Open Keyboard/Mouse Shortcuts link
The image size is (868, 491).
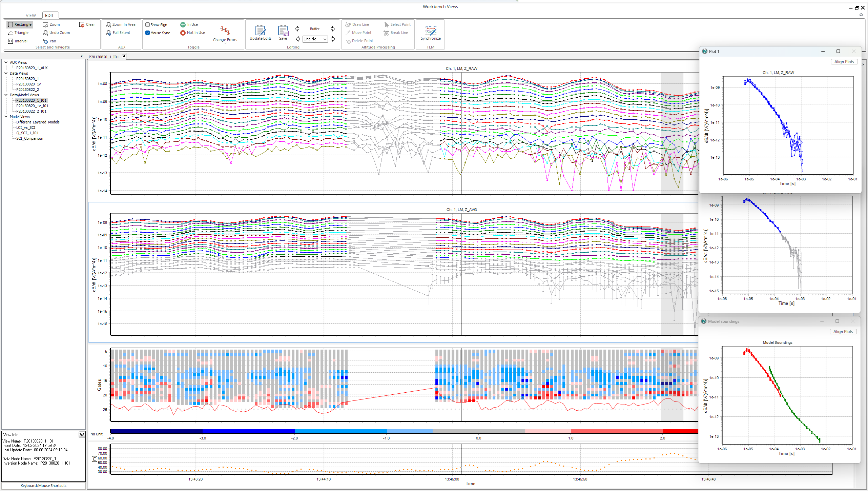click(x=43, y=486)
